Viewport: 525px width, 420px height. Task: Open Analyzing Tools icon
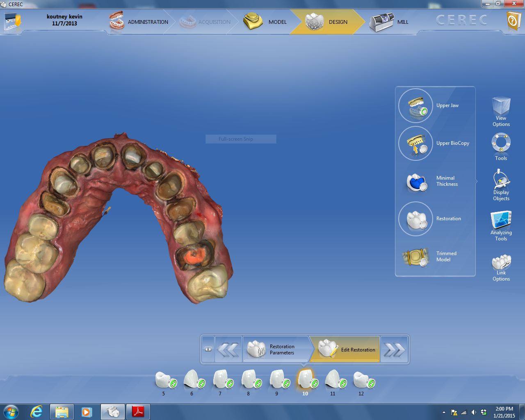[x=501, y=220]
